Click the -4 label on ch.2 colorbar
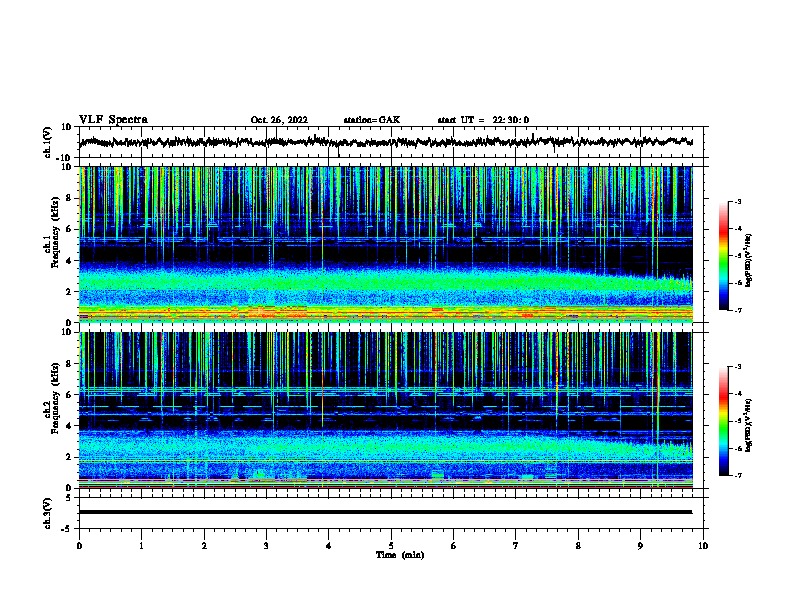The width and height of the screenshot is (792, 612). click(x=738, y=394)
